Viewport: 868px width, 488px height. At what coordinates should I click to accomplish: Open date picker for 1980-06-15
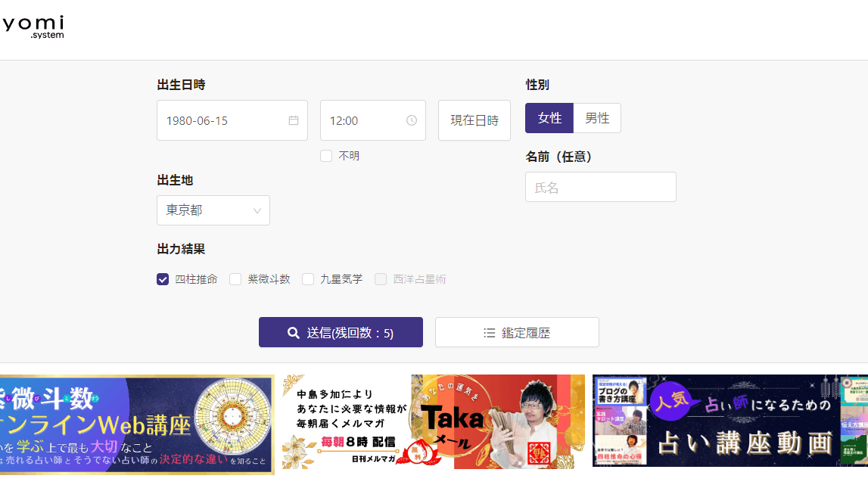tap(223, 120)
